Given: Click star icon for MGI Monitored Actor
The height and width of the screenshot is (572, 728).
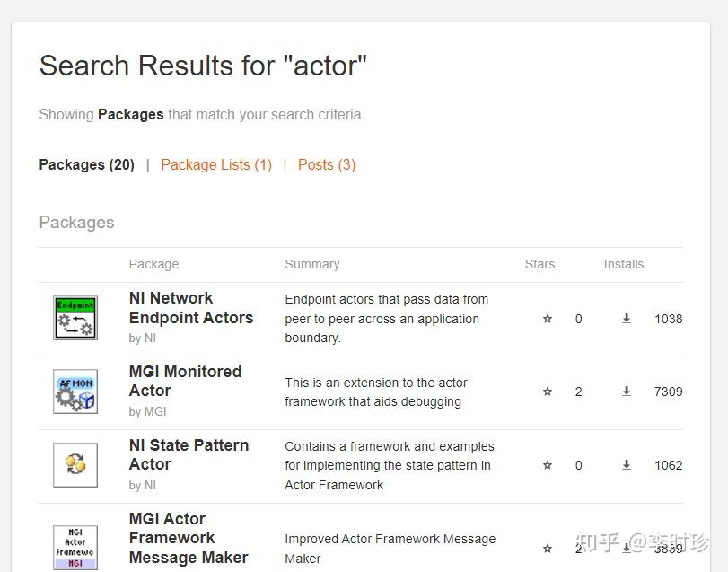Looking at the screenshot, I should (x=548, y=392).
